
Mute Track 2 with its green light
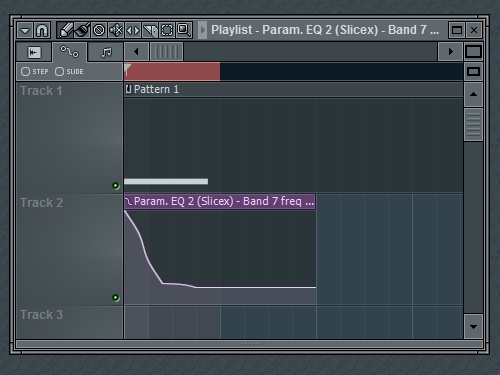[116, 298]
